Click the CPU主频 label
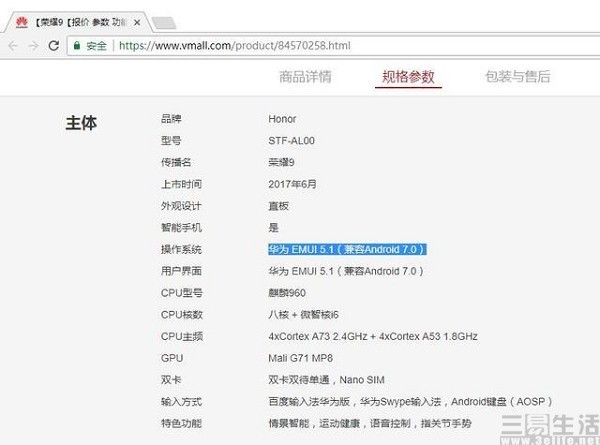The width and height of the screenshot is (600, 445). point(182,336)
